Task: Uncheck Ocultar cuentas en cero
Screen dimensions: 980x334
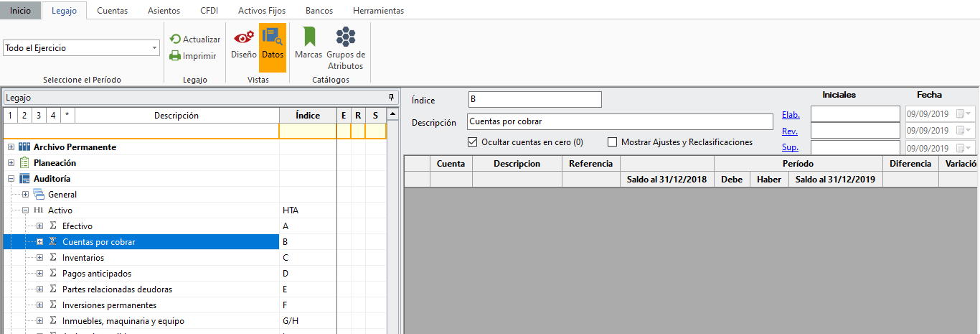Action: point(472,142)
